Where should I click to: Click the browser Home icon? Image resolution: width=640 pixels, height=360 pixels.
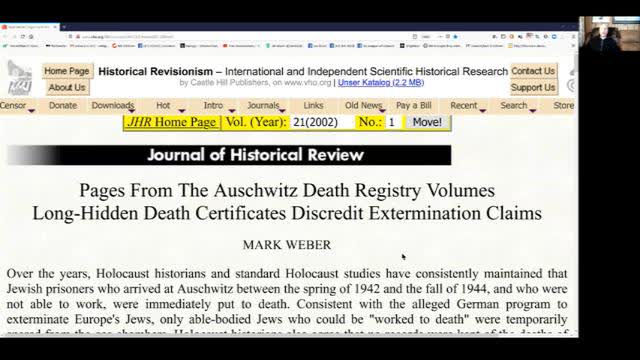(x=31, y=36)
